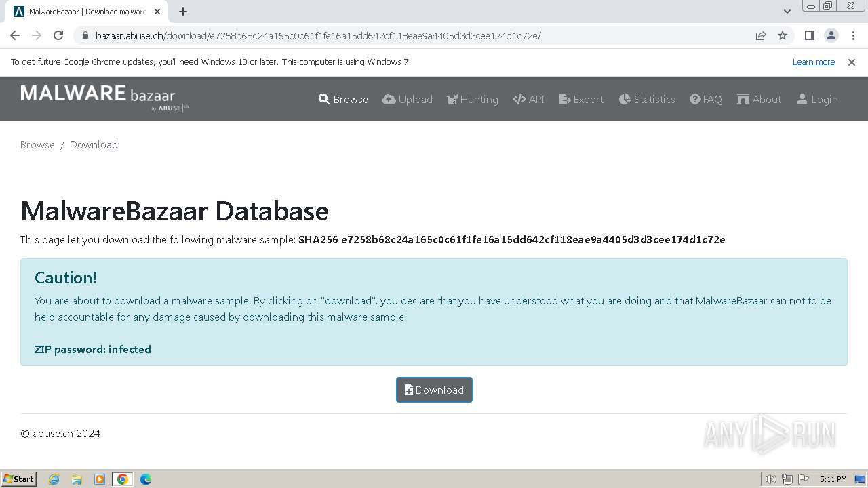The image size is (868, 488).
Task: Open the Chrome three-dot menu
Action: [x=853, y=35]
